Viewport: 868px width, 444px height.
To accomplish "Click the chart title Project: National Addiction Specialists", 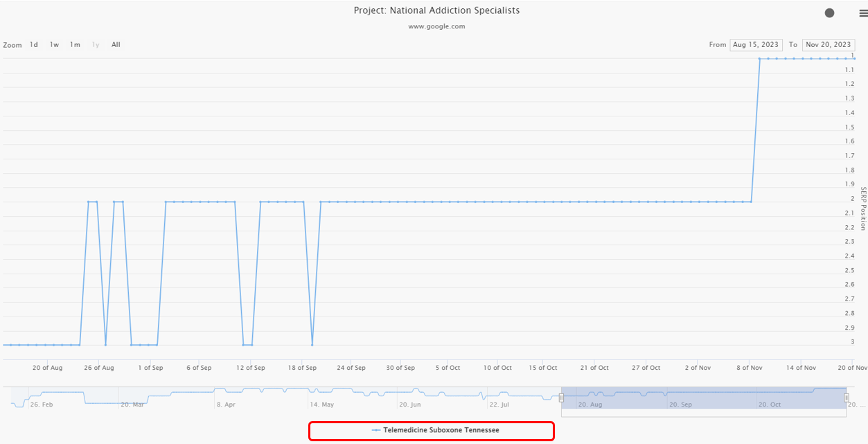I will 436,10.
